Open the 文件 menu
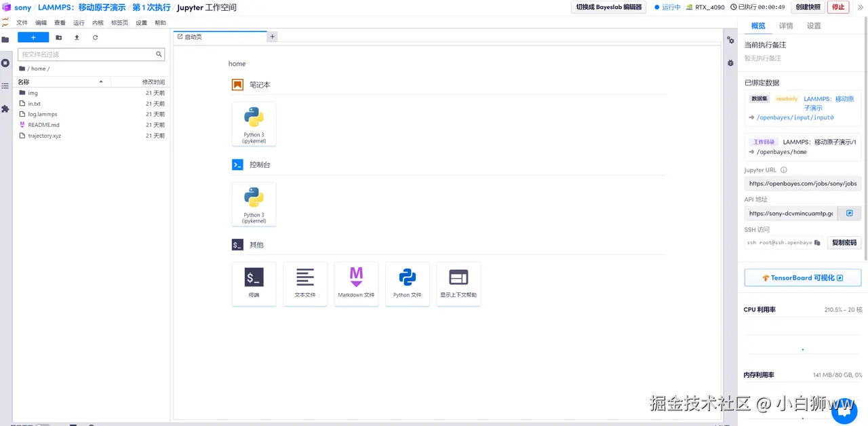Image resolution: width=868 pixels, height=426 pixels. coord(22,22)
